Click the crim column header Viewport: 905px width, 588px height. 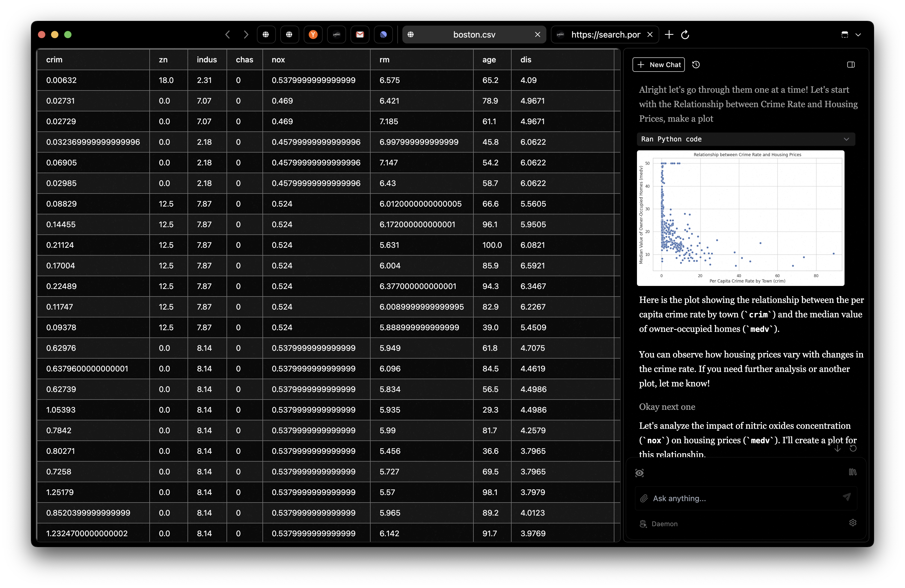[93, 60]
